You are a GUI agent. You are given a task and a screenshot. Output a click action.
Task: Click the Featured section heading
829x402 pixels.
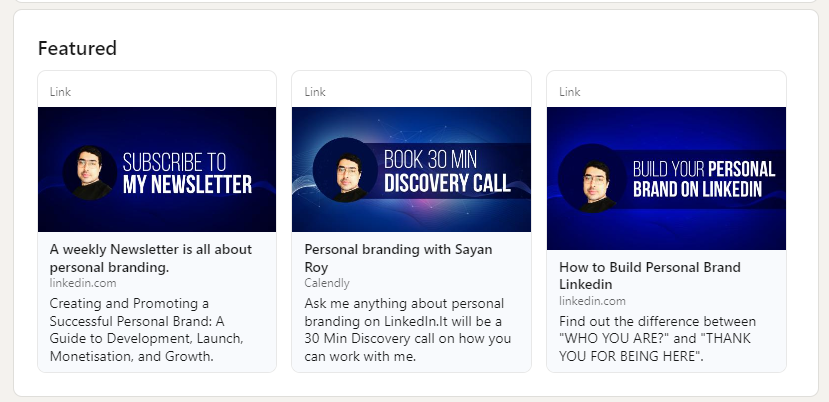tap(77, 48)
